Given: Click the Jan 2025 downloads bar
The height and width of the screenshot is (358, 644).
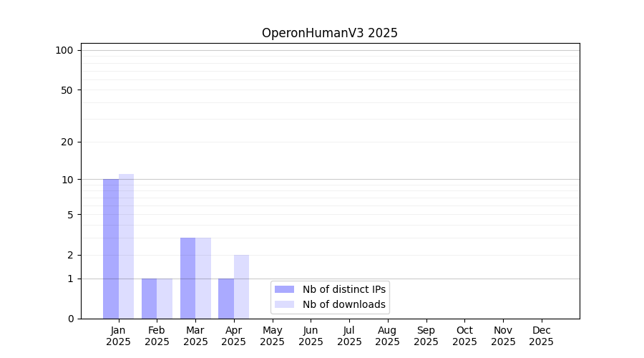Looking at the screenshot, I should [126, 246].
